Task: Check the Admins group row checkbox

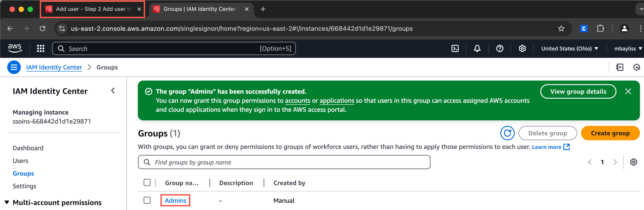Action: pyautogui.click(x=147, y=200)
